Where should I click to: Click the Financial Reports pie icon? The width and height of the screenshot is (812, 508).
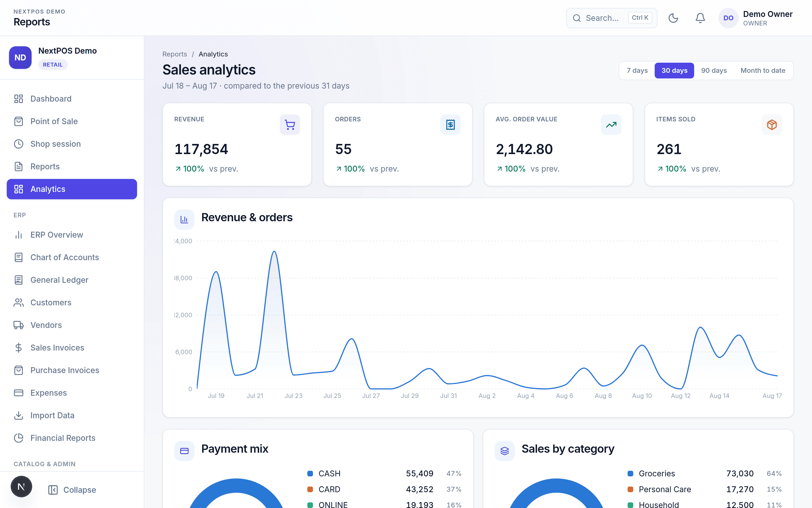tap(18, 438)
